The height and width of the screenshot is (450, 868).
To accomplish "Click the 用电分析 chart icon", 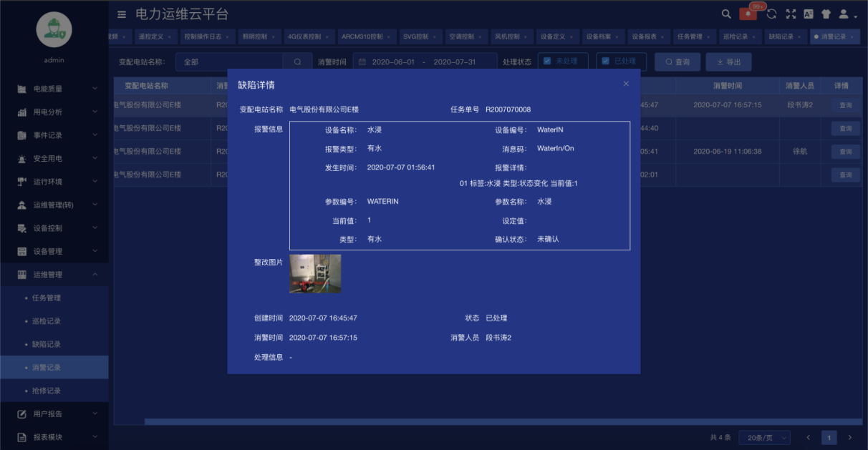I will (x=21, y=112).
